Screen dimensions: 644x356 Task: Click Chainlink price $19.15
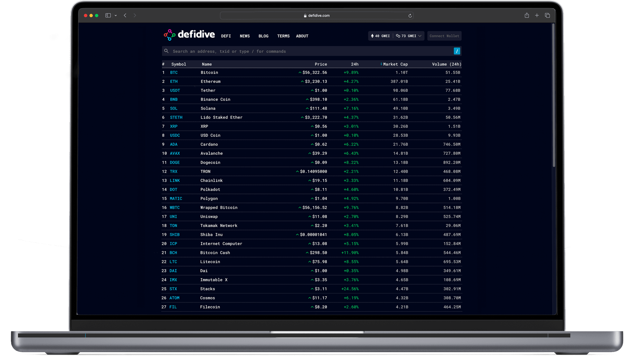click(319, 181)
